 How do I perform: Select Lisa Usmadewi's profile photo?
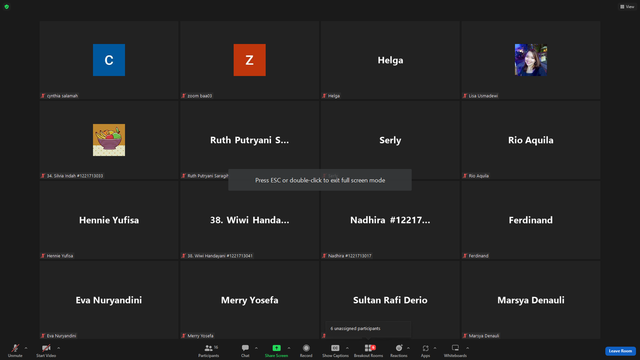coord(531,60)
